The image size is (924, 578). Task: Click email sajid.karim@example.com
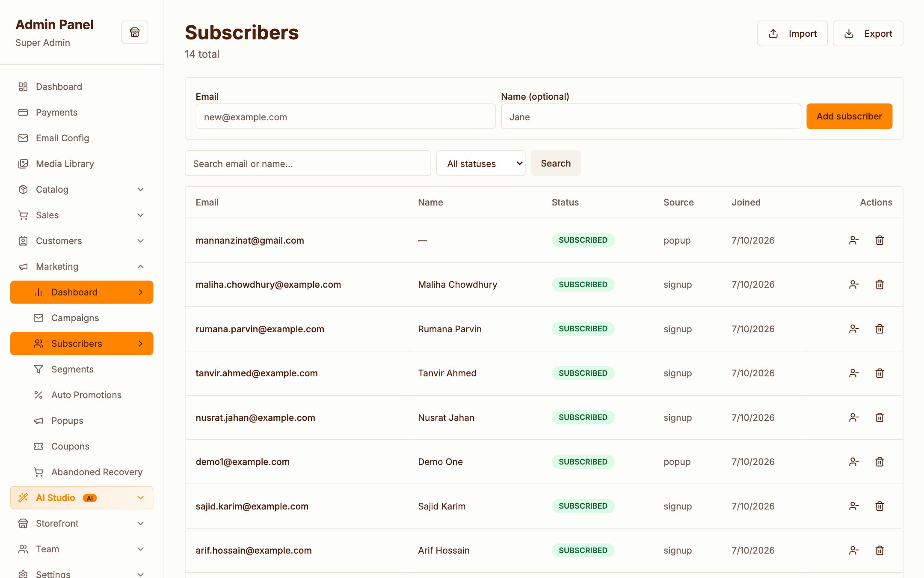252,506
